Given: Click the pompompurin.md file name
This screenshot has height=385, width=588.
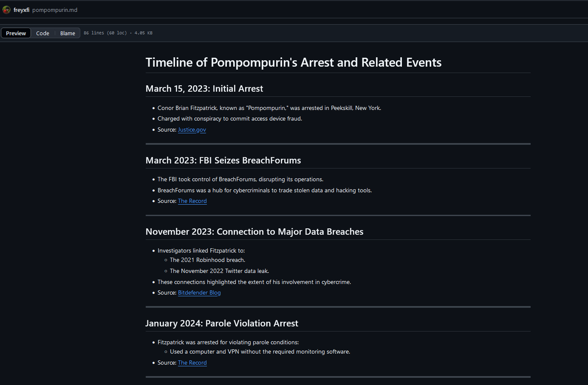Looking at the screenshot, I should coord(55,10).
